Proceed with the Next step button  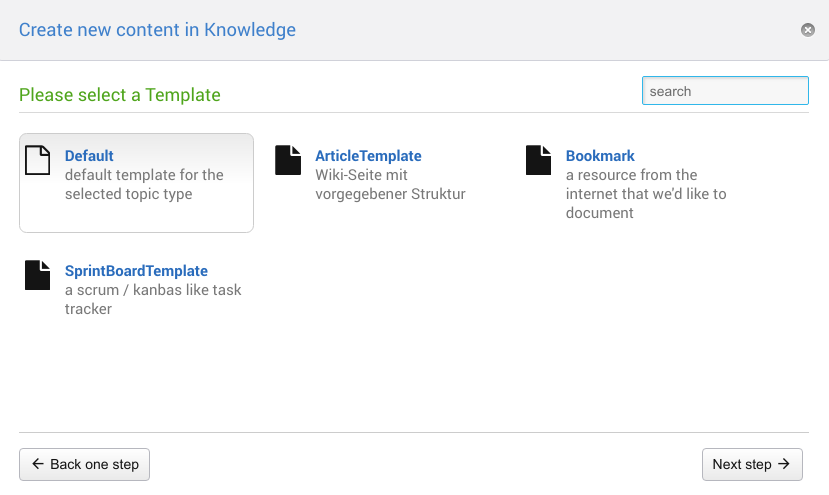(x=751, y=464)
